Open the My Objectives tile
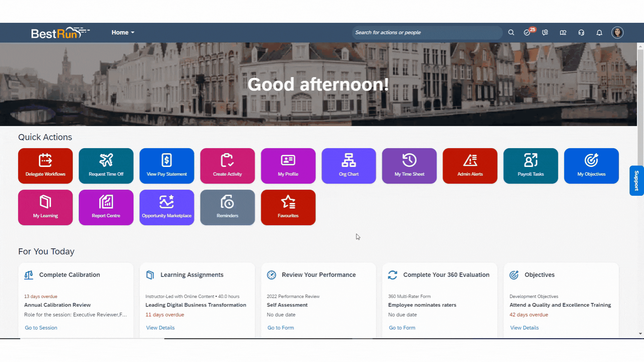Image resolution: width=644 pixels, height=362 pixels. [591, 166]
